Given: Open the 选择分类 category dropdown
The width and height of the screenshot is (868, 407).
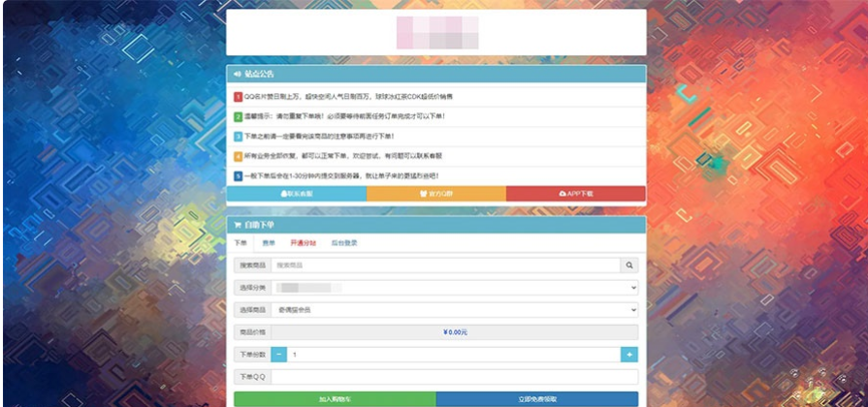Looking at the screenshot, I should 455,288.
